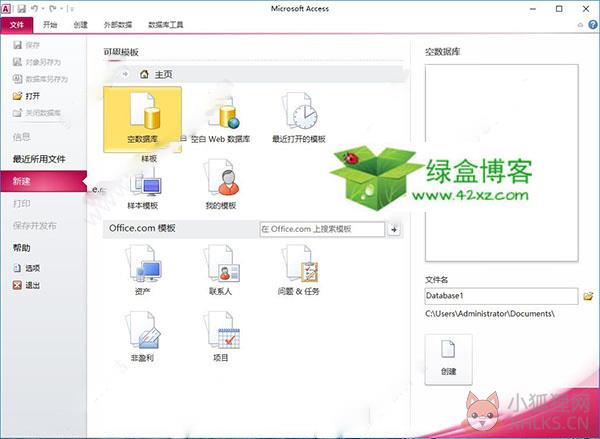600x439 pixels.
Task: Open 我的模板 my templates
Action: (221, 186)
